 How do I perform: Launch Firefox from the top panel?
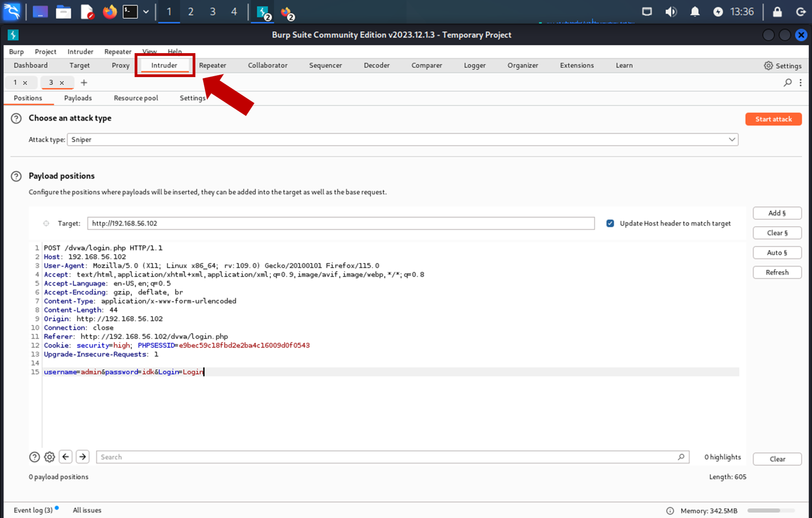click(x=109, y=12)
